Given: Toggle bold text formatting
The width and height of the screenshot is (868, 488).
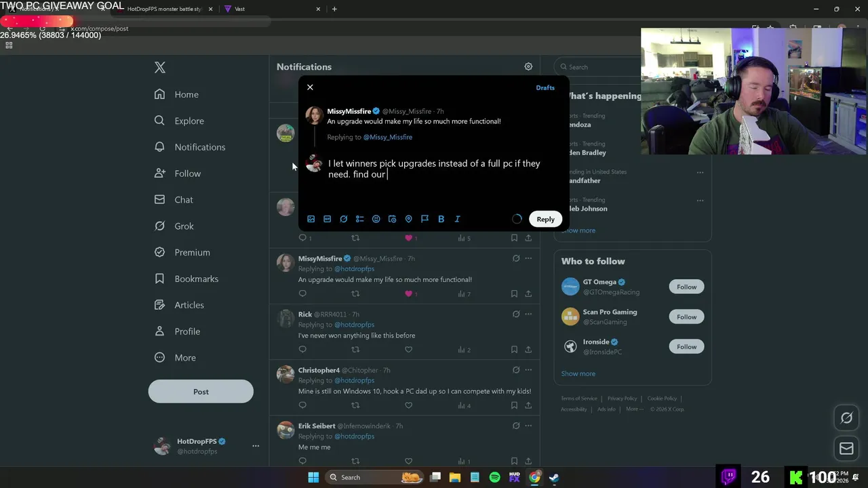Looking at the screenshot, I should point(441,219).
